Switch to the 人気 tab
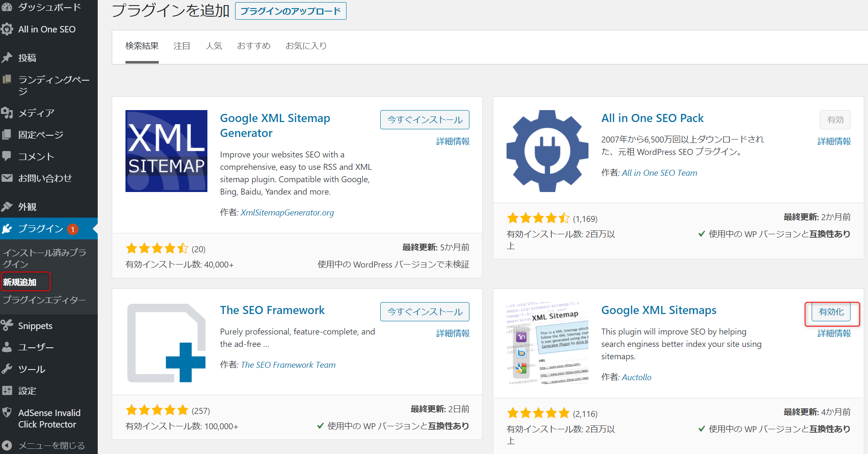The width and height of the screenshot is (868, 454). (x=214, y=46)
